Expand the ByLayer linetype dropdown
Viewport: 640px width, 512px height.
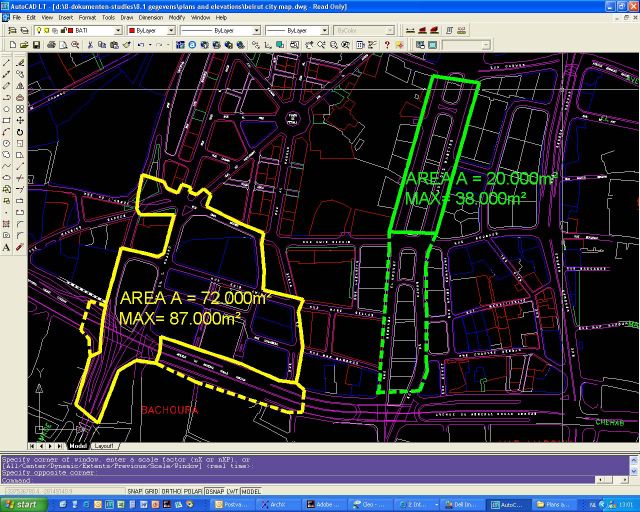[215, 31]
